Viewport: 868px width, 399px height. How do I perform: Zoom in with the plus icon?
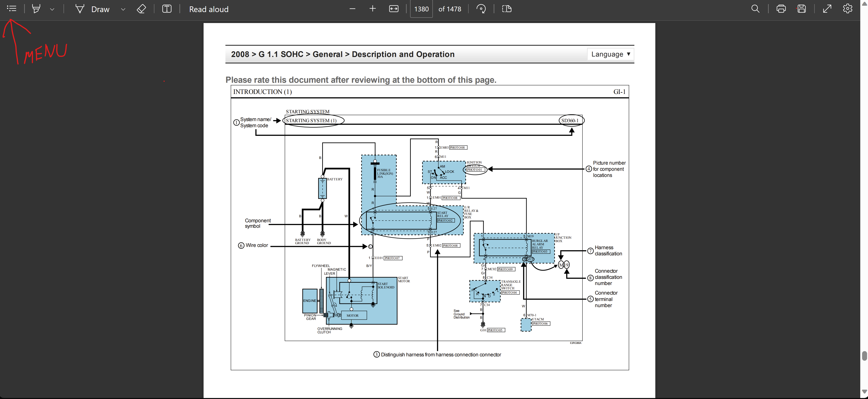pyautogui.click(x=372, y=9)
